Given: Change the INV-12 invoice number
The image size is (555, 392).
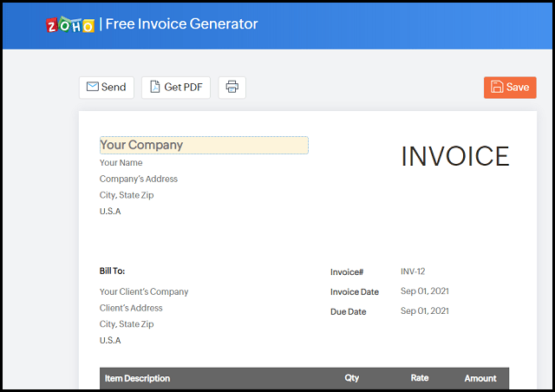Looking at the screenshot, I should tap(413, 271).
